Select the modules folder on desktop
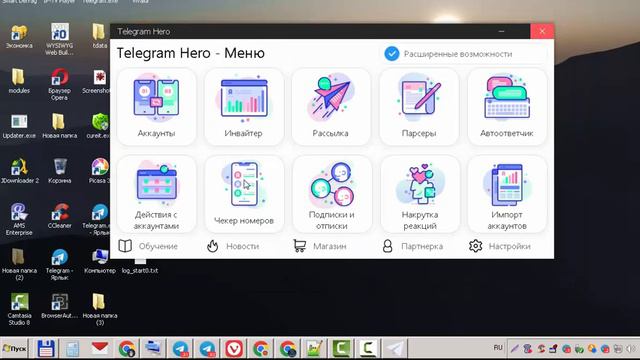640x360 pixels. (19, 81)
